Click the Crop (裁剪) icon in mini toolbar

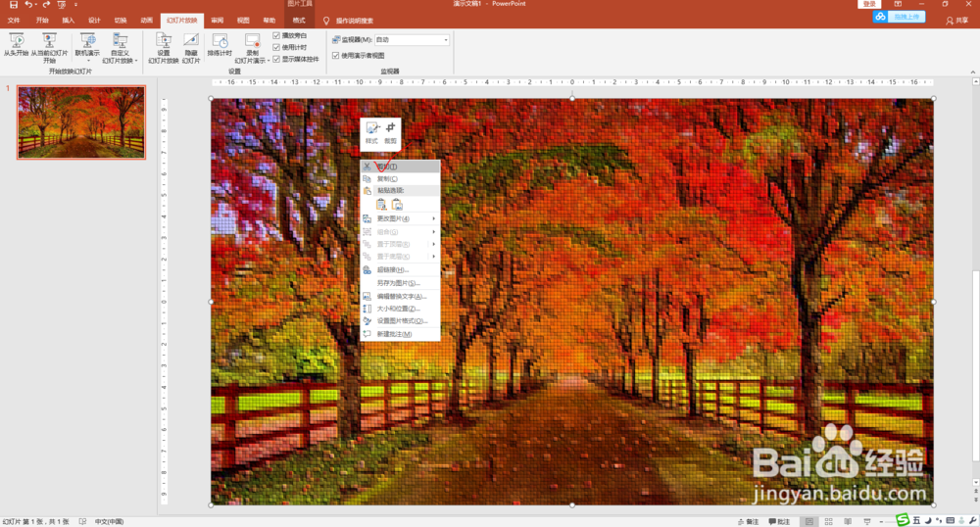click(x=391, y=132)
